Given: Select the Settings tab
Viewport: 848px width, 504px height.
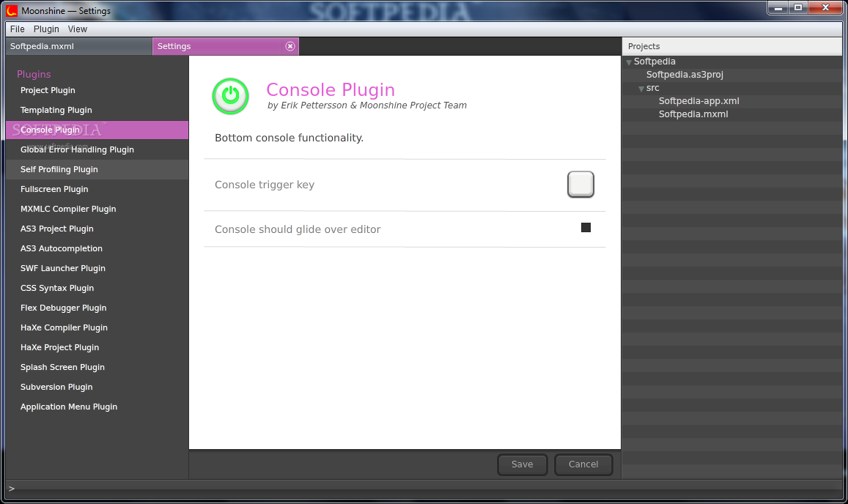Looking at the screenshot, I should 226,46.
